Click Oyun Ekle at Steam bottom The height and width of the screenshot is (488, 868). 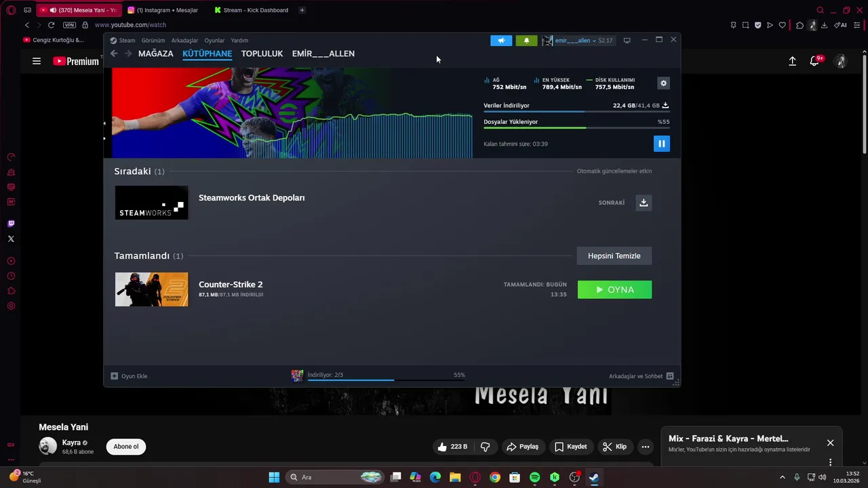click(129, 376)
